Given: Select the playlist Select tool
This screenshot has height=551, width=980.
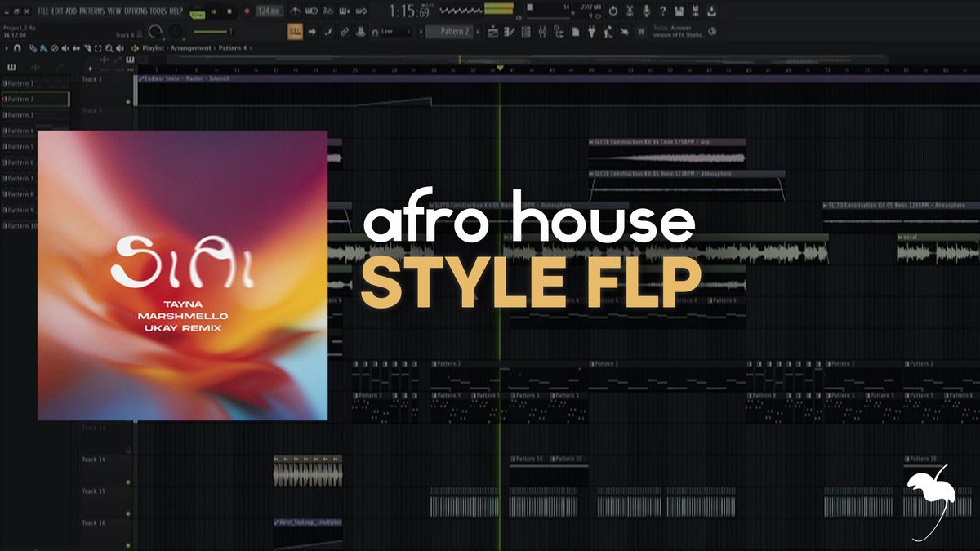Looking at the screenshot, I should pos(98,48).
